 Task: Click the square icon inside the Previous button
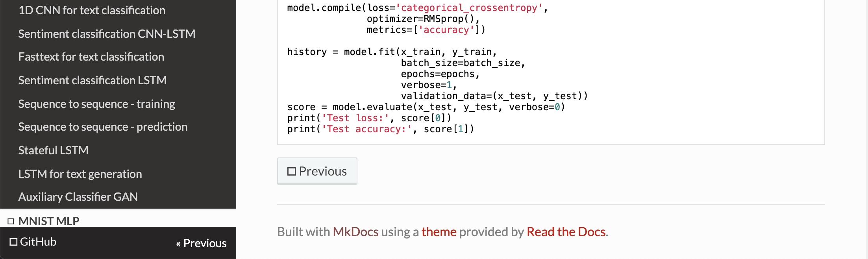(291, 171)
